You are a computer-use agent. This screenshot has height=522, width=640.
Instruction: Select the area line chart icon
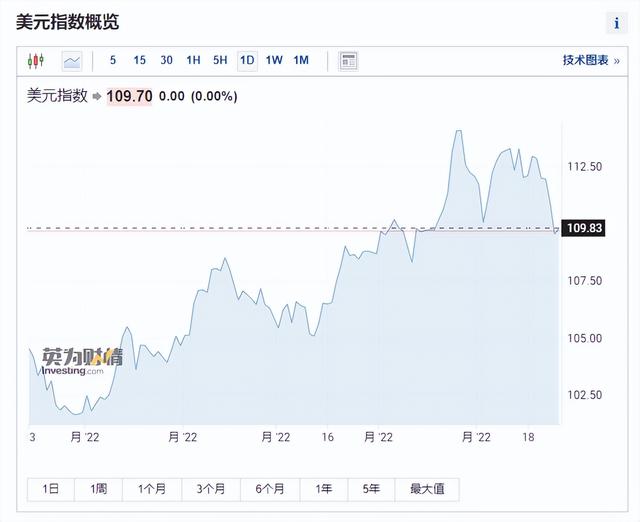72,61
